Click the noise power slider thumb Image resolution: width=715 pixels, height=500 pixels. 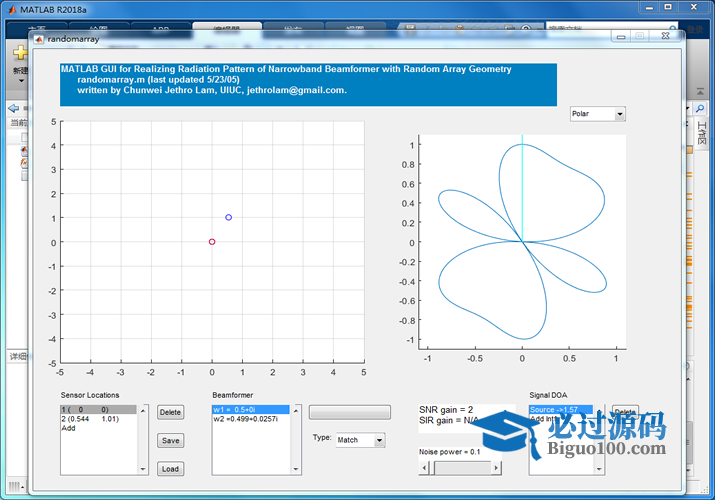433,468
